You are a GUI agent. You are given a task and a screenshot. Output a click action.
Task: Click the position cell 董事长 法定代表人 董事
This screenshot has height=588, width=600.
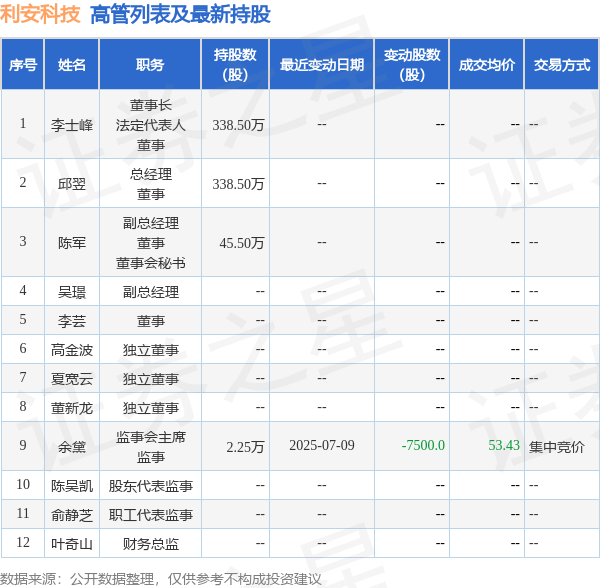[150, 125]
